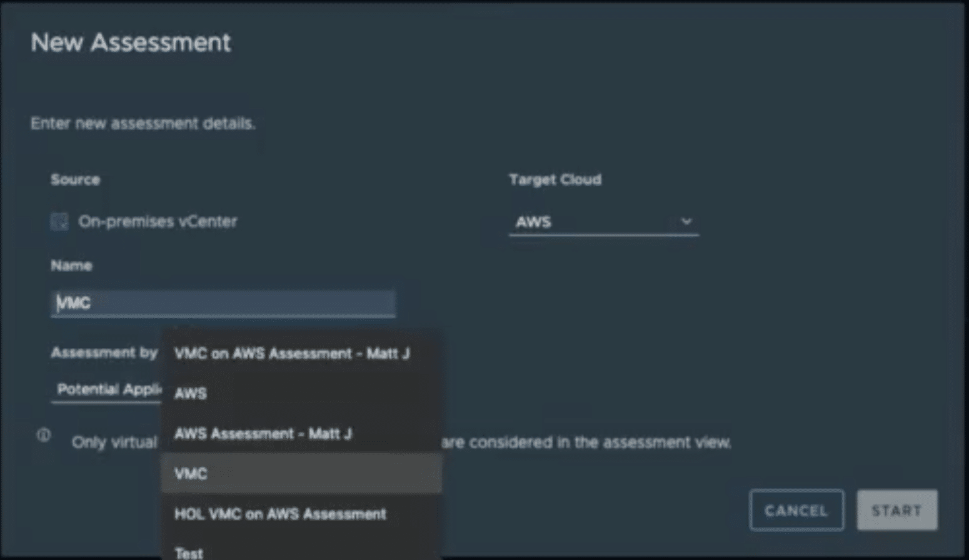Click the 'Assessment by' field label
The image size is (969, 560).
[104, 352]
